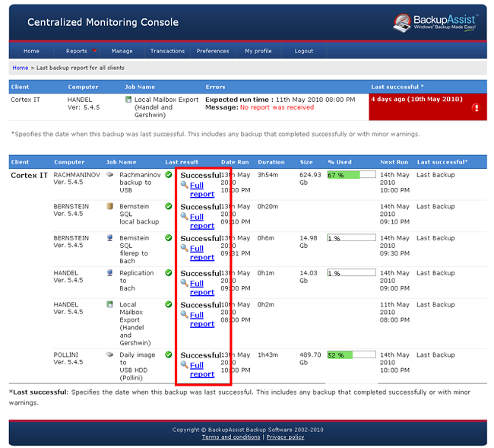Click the Next Run column header
The image size is (494, 448).
pos(394,162)
